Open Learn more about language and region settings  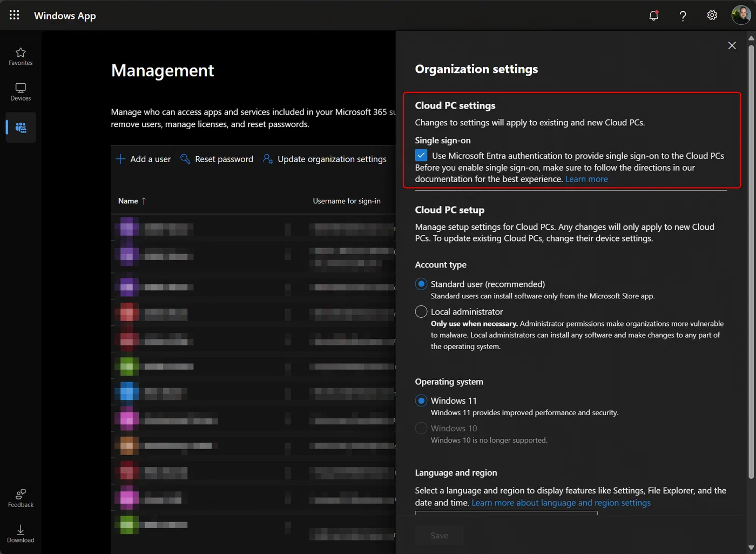[x=561, y=503]
